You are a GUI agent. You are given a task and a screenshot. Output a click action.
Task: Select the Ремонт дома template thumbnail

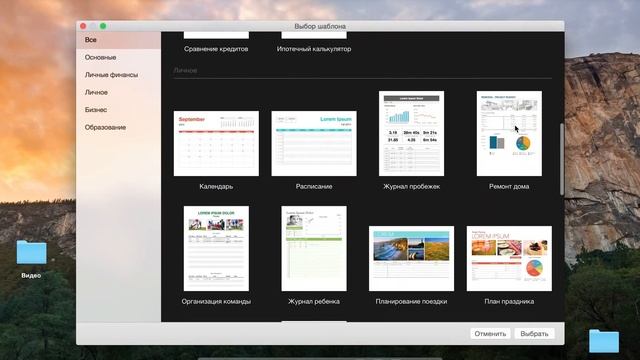click(509, 133)
